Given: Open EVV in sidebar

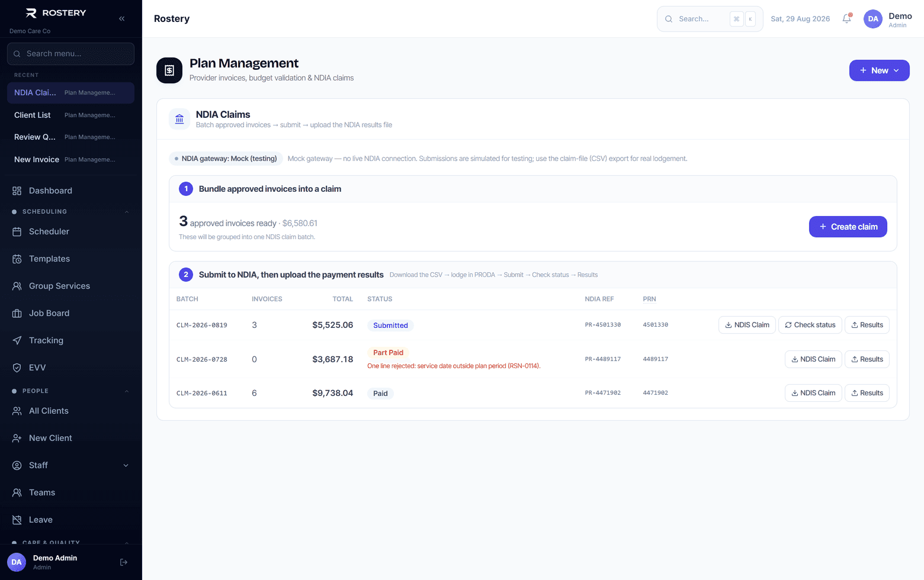Looking at the screenshot, I should point(71,368).
